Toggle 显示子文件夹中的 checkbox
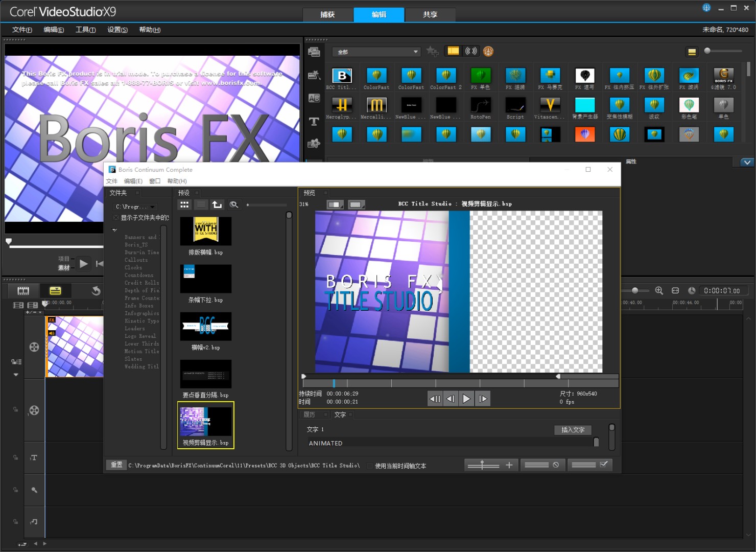Image resolution: width=756 pixels, height=552 pixels. tap(116, 218)
